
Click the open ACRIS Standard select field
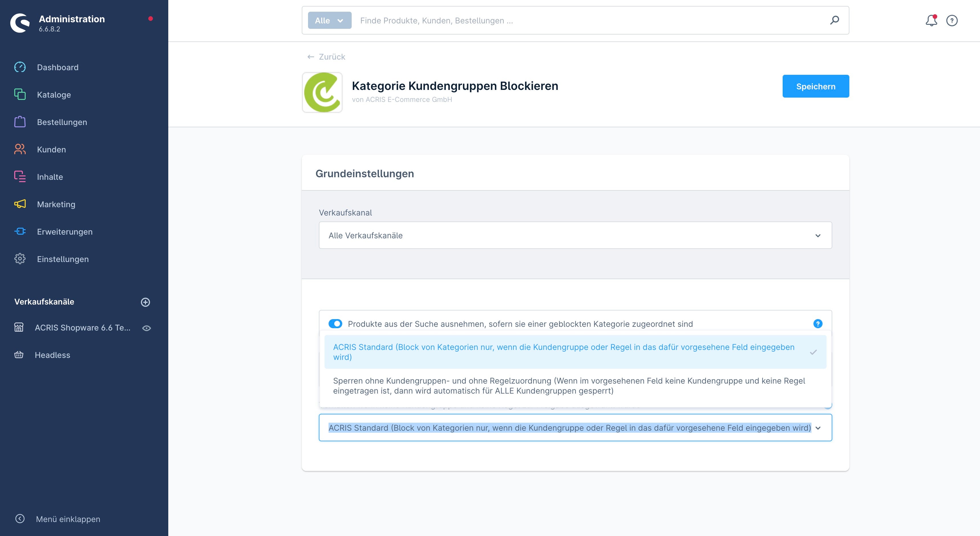(x=575, y=428)
